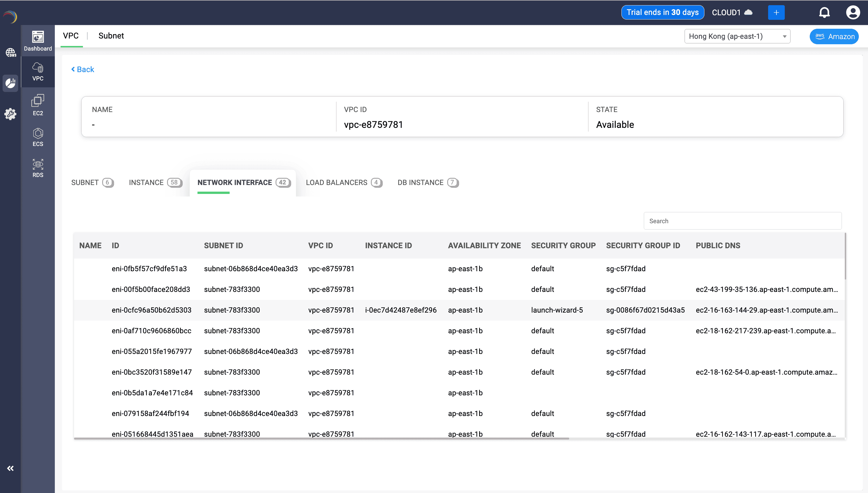Click the Back link
Viewport: 868px width, 493px height.
click(83, 70)
